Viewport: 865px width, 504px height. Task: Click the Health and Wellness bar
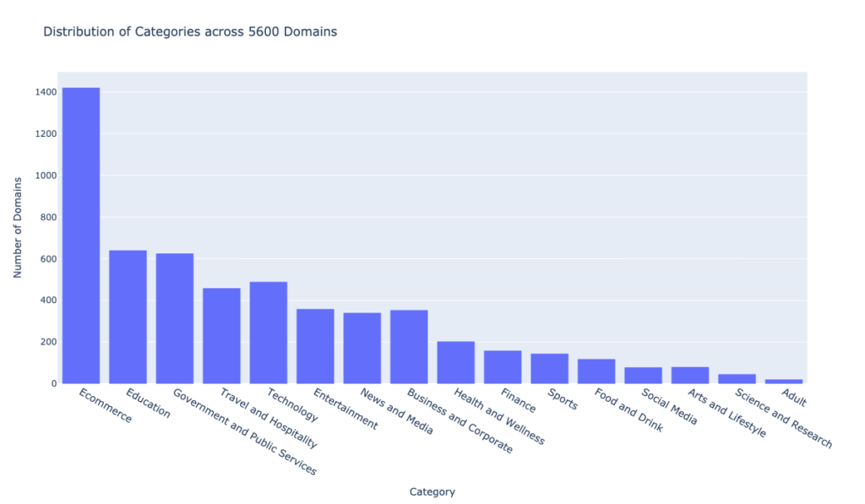(x=455, y=362)
